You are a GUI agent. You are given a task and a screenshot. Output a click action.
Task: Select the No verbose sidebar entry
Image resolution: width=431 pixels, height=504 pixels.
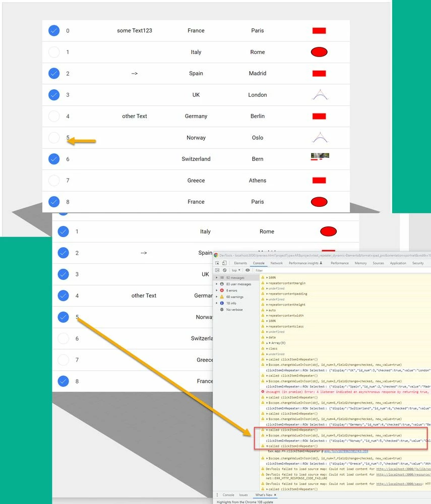coord(234,310)
